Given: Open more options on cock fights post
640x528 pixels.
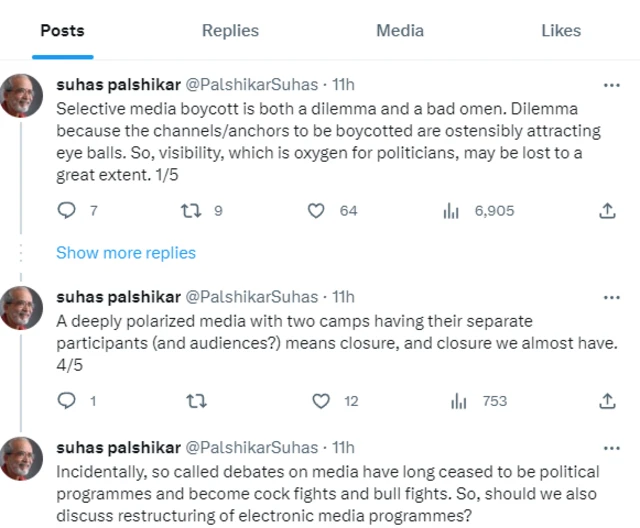Looking at the screenshot, I should point(612,446).
